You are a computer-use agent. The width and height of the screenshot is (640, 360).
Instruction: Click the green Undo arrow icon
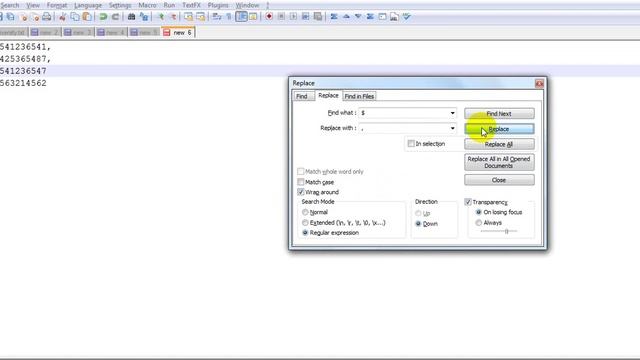[x=103, y=17]
